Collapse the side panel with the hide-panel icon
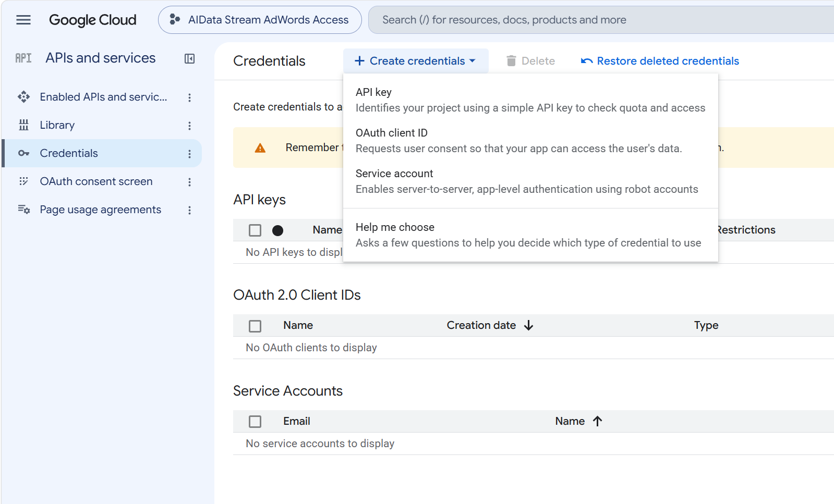 (x=190, y=58)
